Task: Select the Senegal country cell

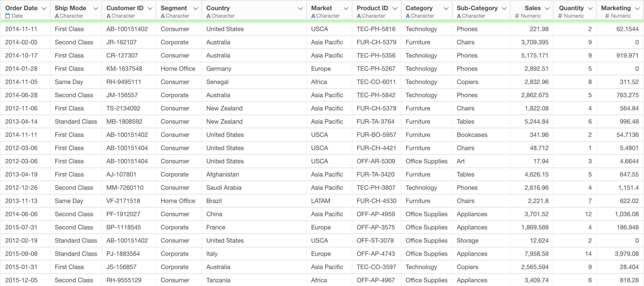Action: [217, 82]
